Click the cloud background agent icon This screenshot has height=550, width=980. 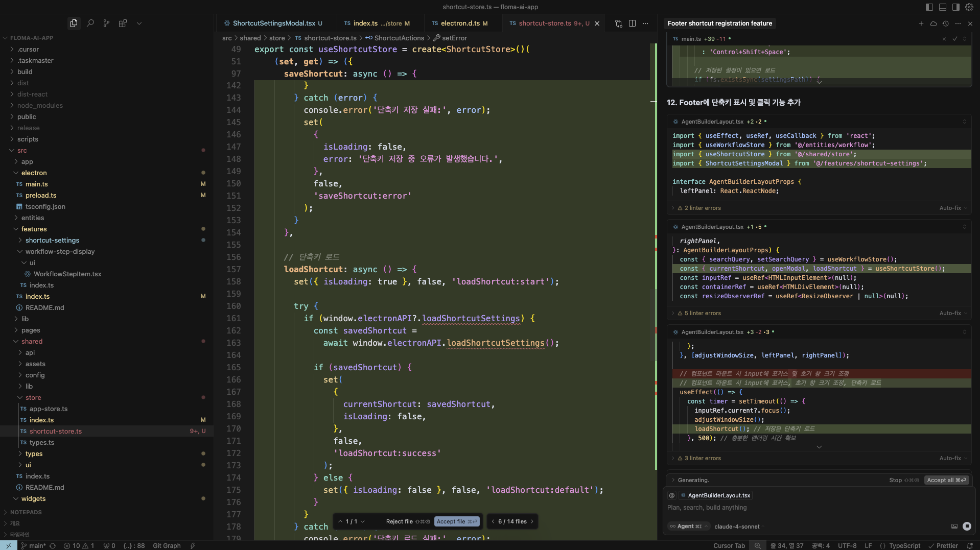[x=934, y=23]
